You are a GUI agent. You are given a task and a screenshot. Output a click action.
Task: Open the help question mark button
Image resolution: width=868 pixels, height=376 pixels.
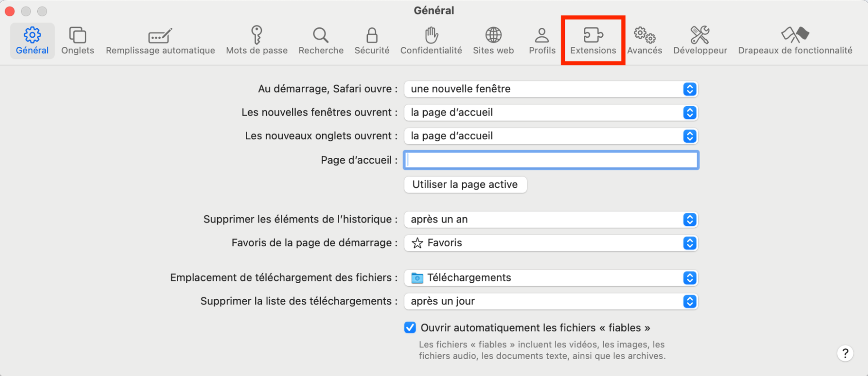[845, 353]
